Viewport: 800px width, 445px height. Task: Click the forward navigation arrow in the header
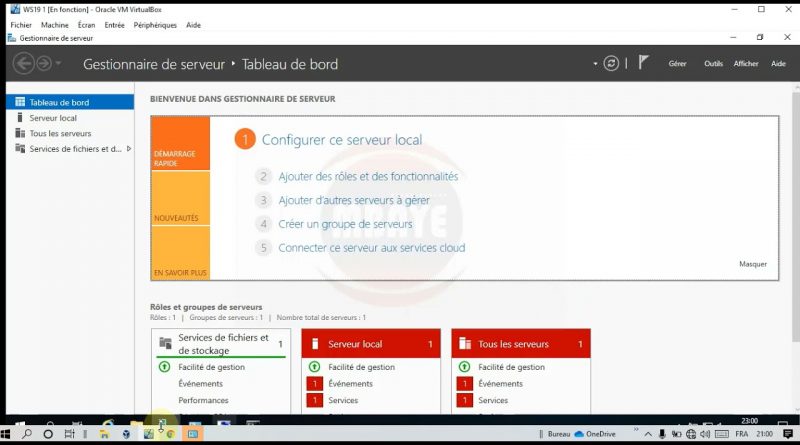[44, 64]
